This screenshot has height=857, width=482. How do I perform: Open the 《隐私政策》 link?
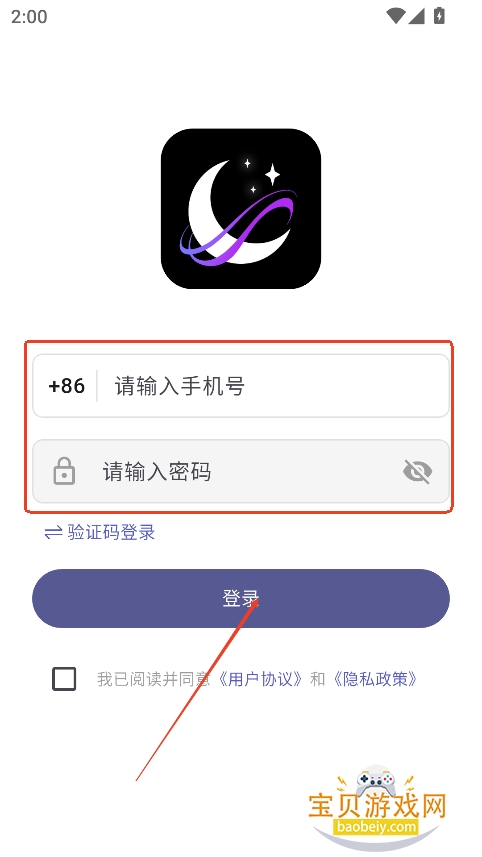click(x=375, y=679)
